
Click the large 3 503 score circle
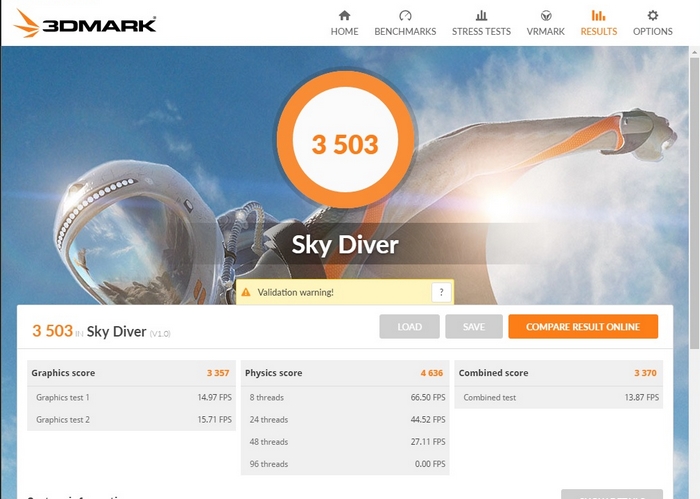coord(345,139)
